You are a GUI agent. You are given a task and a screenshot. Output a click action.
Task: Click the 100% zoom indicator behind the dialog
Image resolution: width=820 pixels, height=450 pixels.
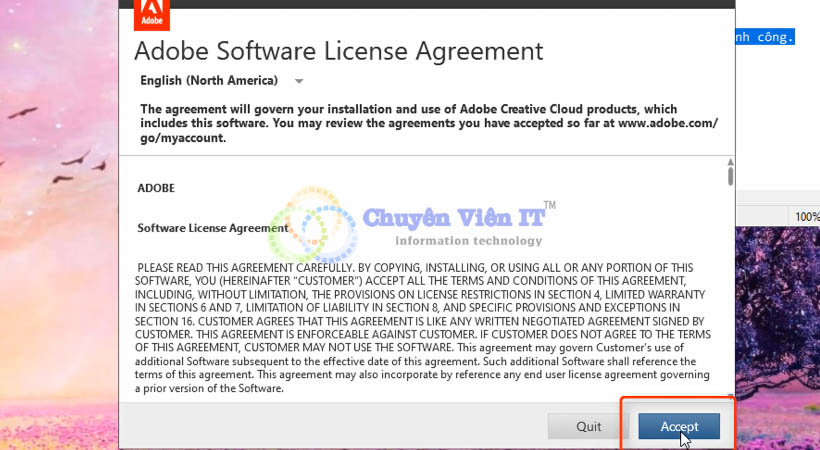click(806, 217)
